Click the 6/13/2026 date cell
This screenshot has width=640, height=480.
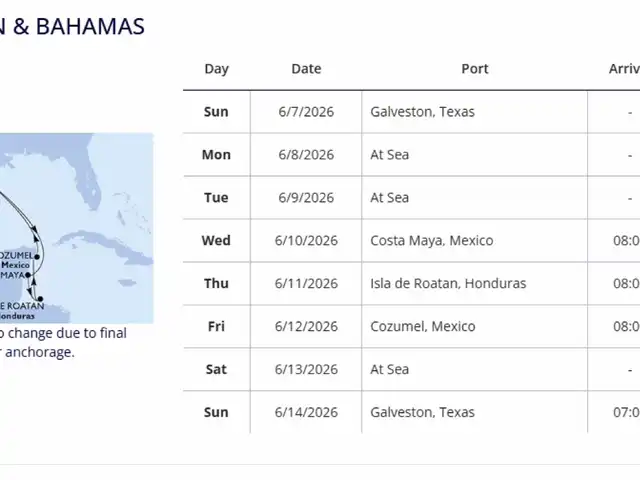306,369
